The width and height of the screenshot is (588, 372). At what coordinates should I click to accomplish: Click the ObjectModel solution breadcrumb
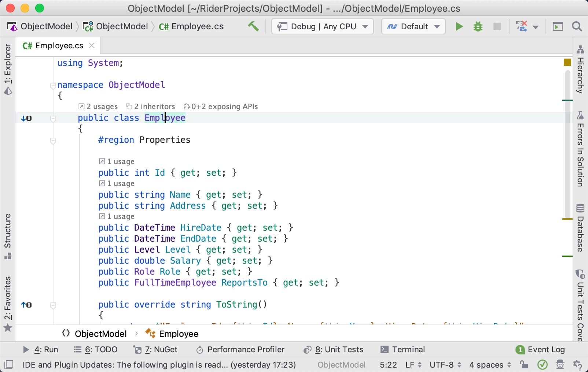(x=40, y=26)
